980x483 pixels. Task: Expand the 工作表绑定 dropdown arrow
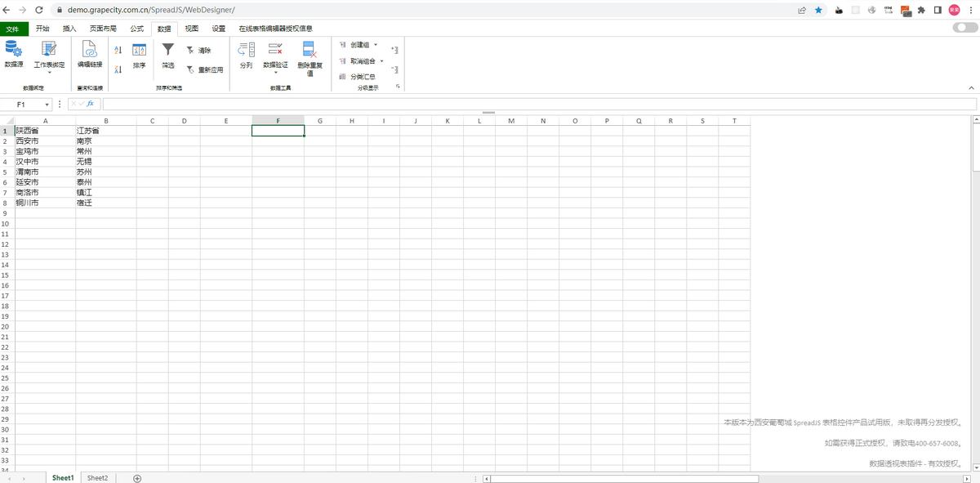tap(49, 72)
